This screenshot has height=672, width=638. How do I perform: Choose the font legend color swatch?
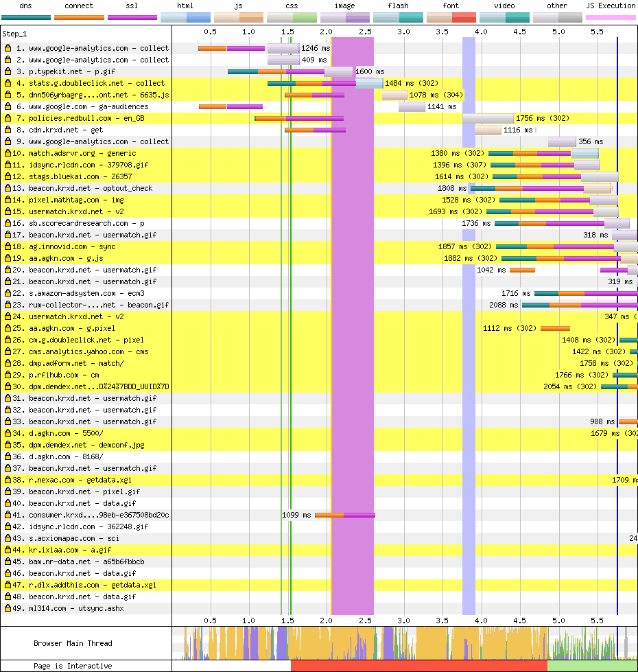click(x=451, y=18)
